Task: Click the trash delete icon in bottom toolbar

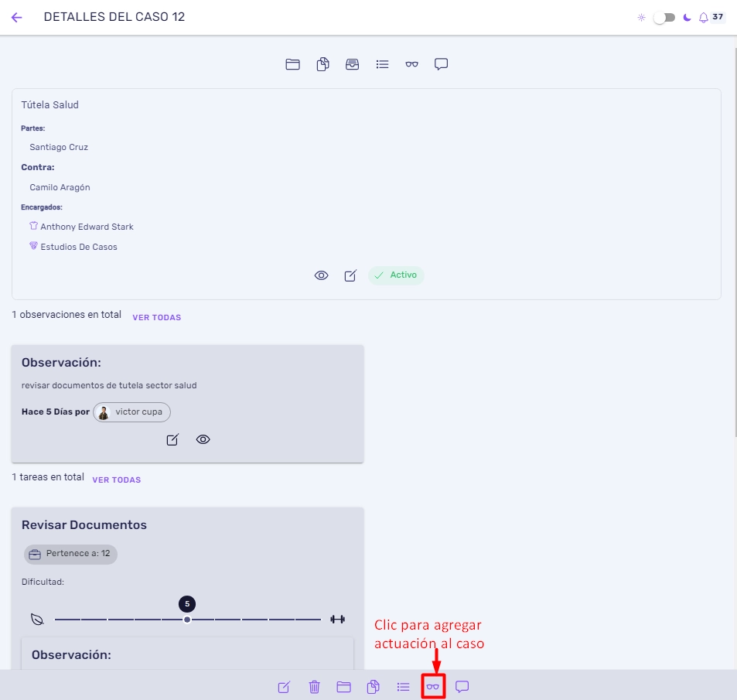Action: (315, 688)
